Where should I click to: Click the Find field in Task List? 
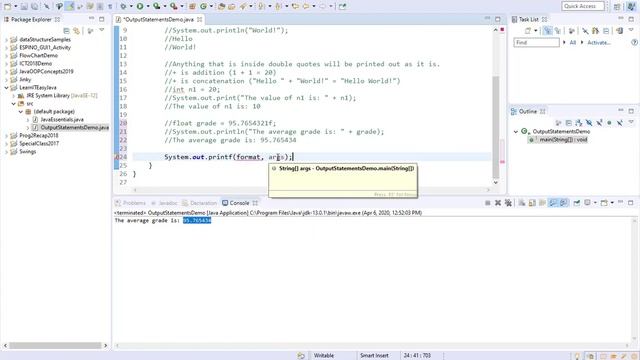tap(536, 42)
